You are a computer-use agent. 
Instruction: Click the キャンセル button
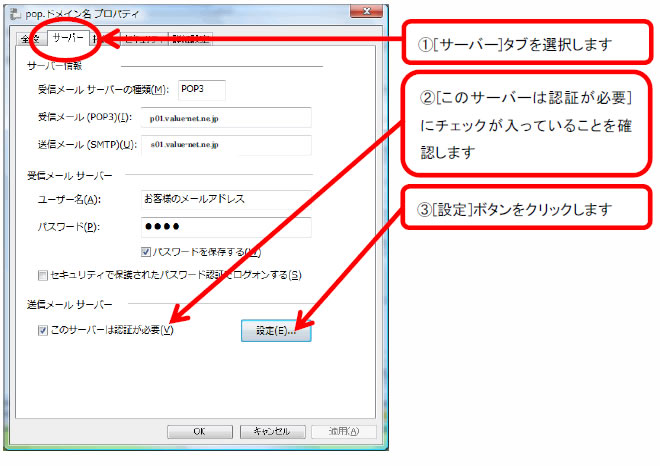click(x=272, y=431)
